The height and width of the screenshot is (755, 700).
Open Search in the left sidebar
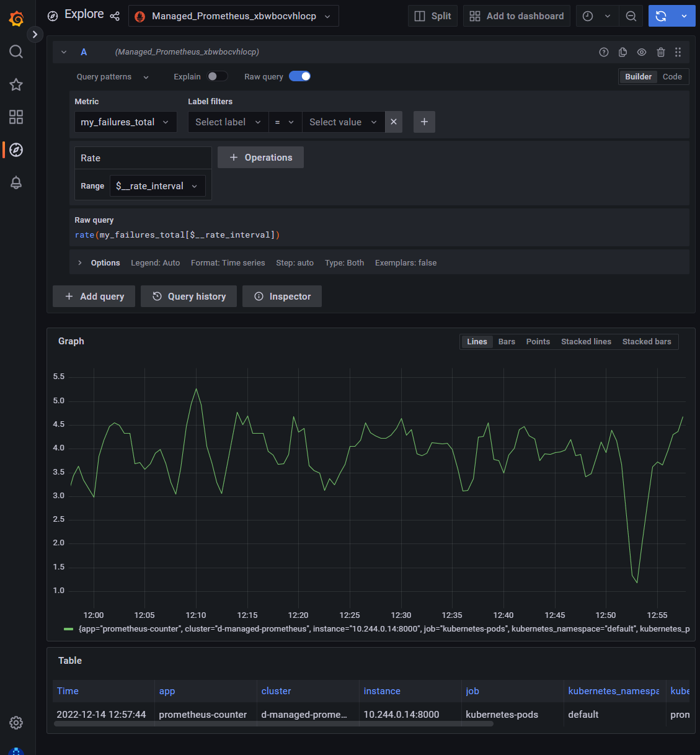tap(16, 51)
